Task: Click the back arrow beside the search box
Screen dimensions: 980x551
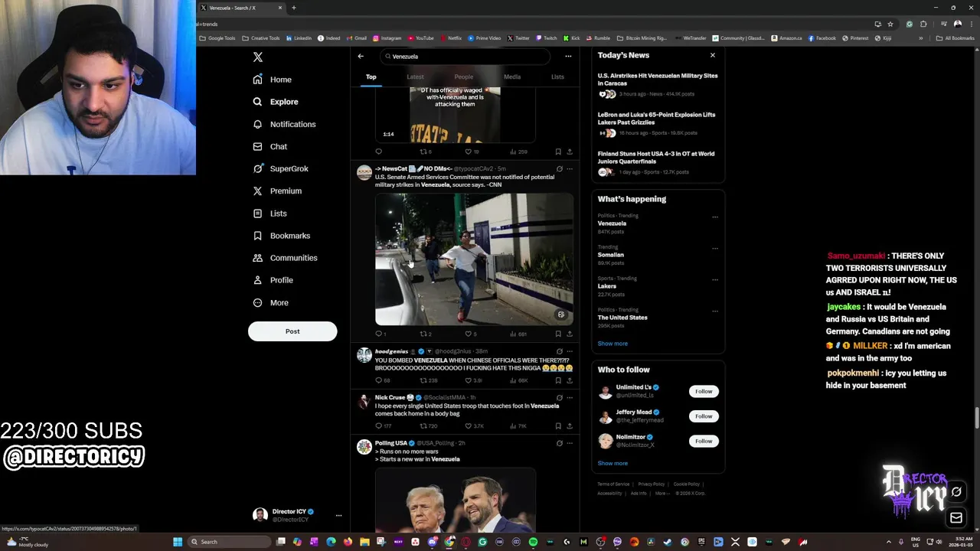Action: 361,56
